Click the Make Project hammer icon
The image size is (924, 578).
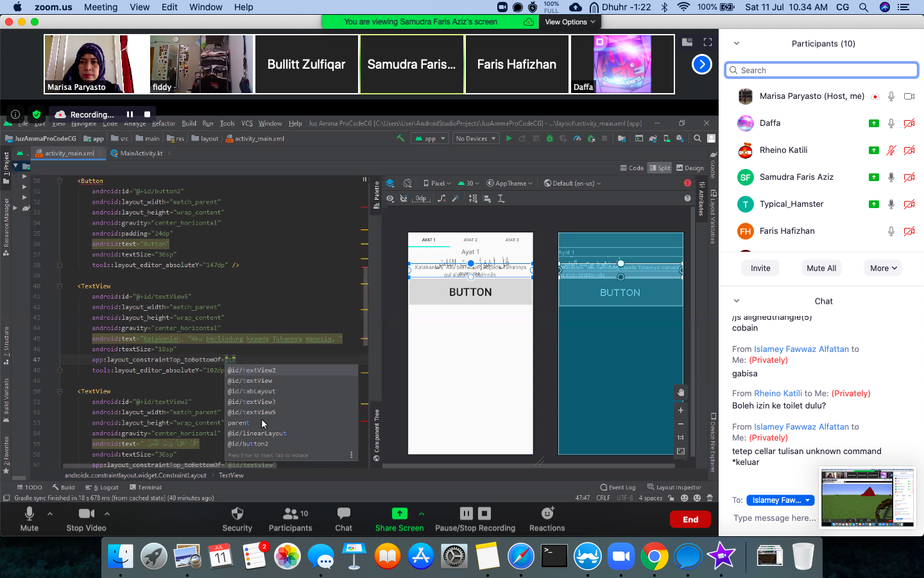400,138
